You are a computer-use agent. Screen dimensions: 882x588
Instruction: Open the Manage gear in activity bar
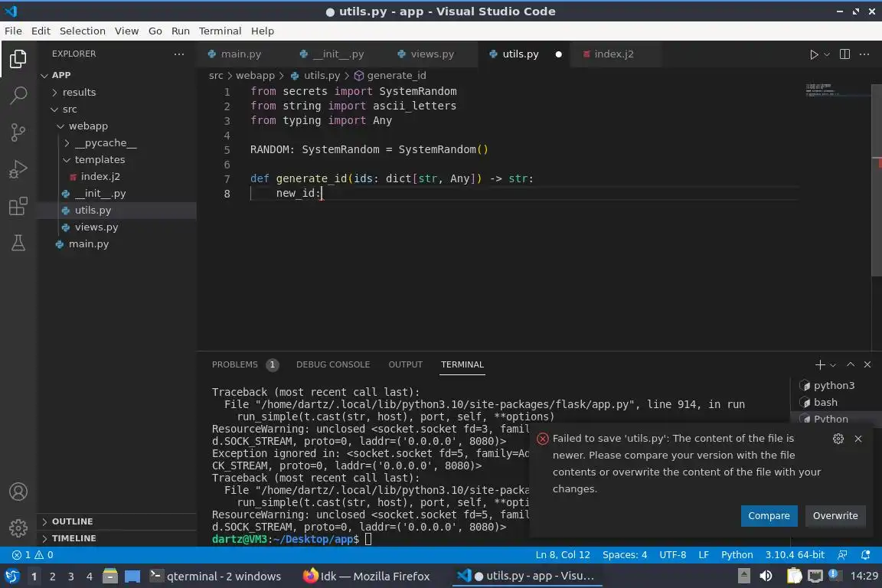[x=18, y=528]
